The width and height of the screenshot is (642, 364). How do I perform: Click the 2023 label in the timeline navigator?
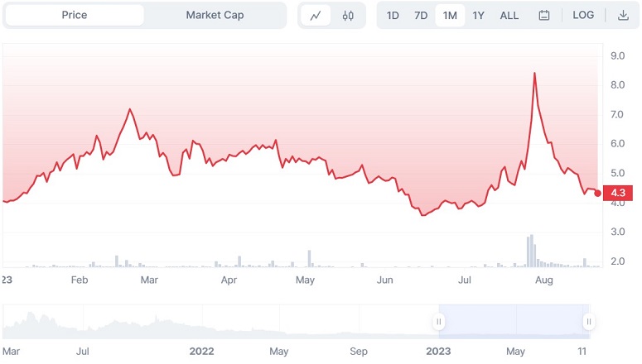point(438,351)
